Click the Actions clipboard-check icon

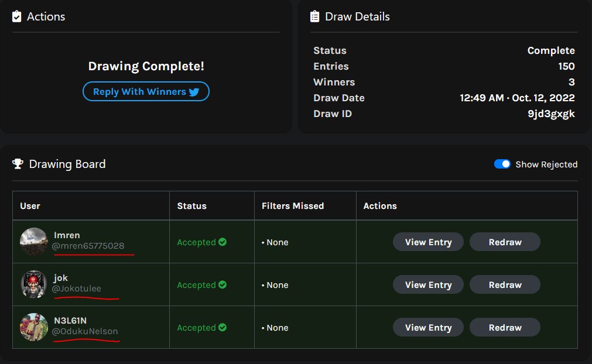pyautogui.click(x=16, y=16)
